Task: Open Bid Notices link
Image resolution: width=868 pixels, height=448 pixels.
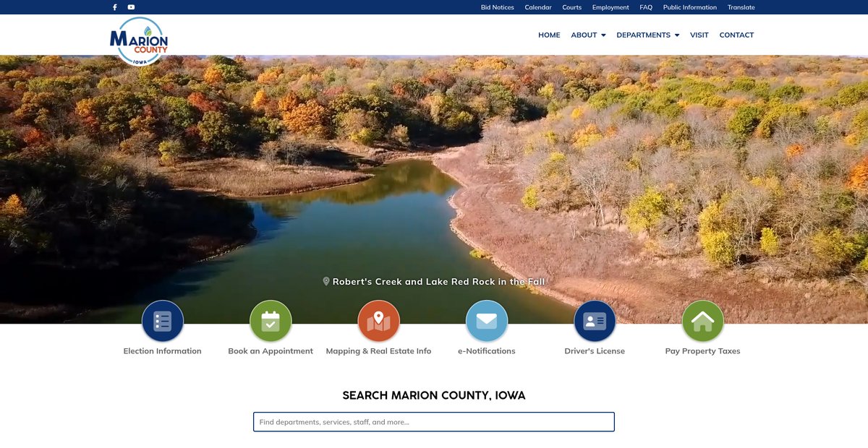Action: click(498, 7)
